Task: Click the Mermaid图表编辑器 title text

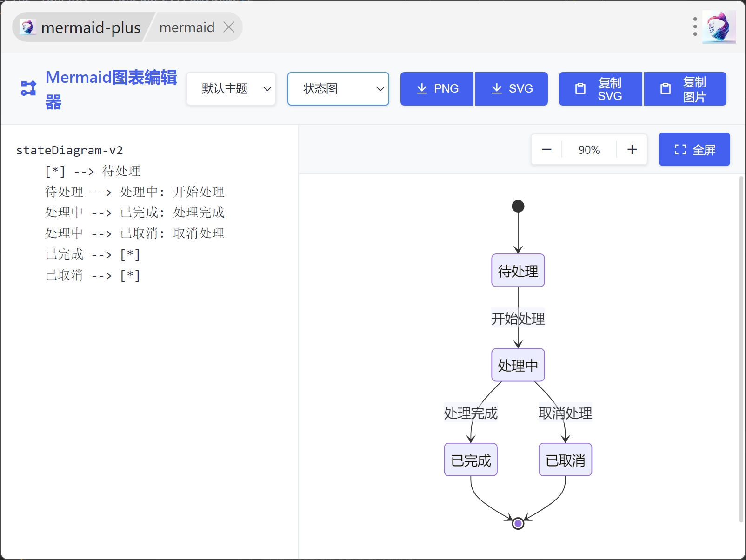Action: pyautogui.click(x=111, y=89)
